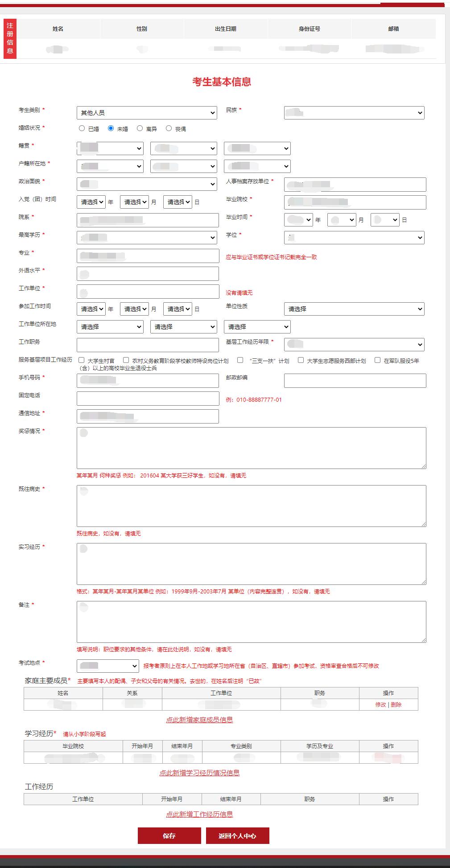Tick the 大学生志愿服务西部计划 checkbox

[301, 360]
